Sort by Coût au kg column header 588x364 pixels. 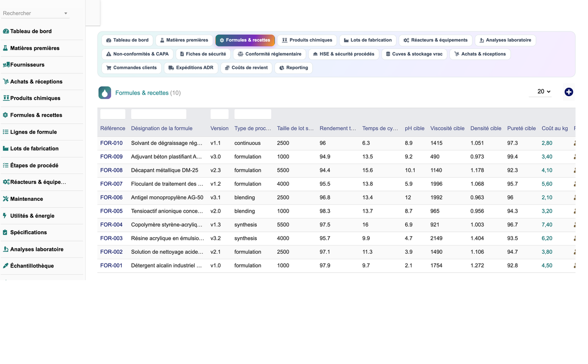555,128
